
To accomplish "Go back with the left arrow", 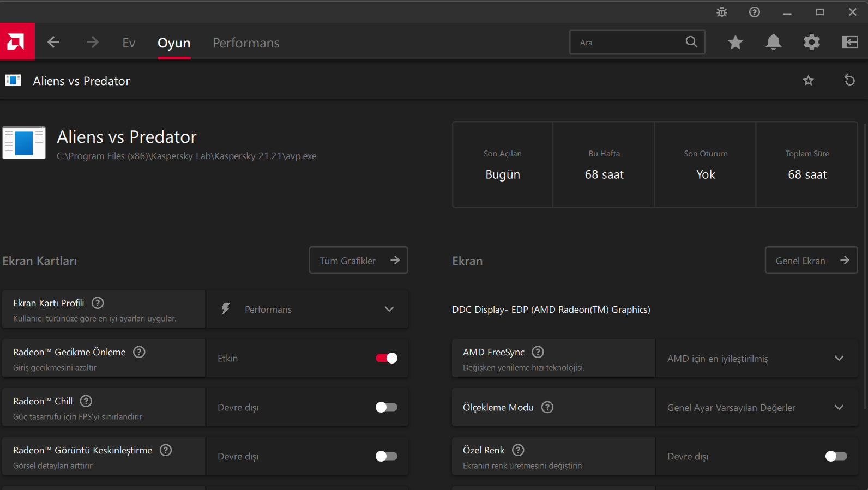I will (x=53, y=42).
